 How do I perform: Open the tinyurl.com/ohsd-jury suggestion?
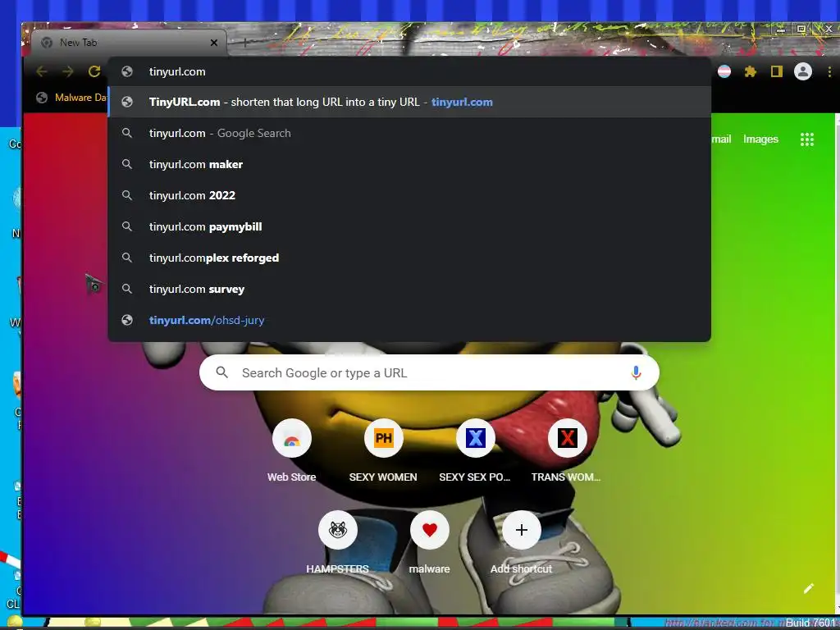click(x=409, y=320)
